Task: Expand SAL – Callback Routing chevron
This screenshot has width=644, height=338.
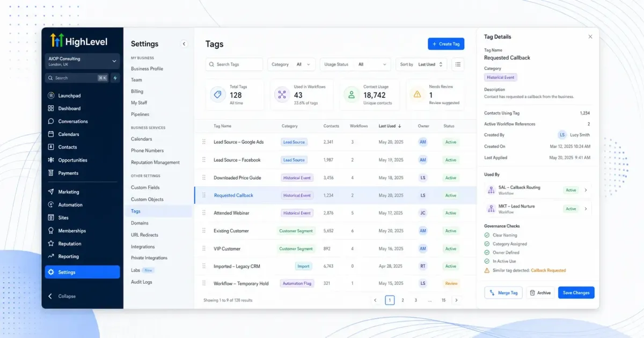Action: [x=586, y=190]
